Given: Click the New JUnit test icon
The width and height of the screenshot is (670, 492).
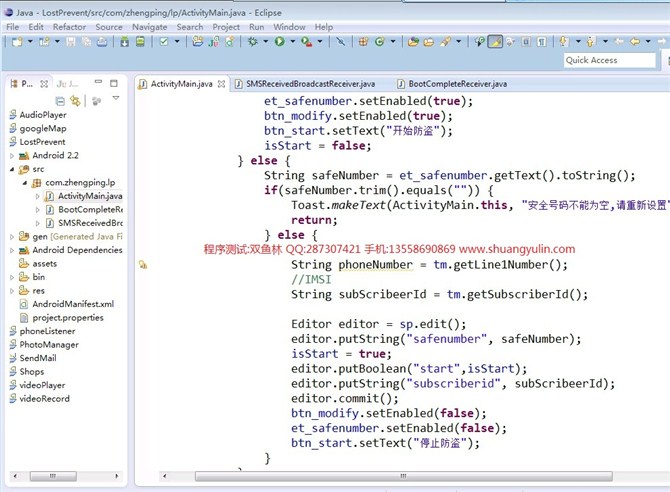Looking at the screenshot, I should [214, 41].
